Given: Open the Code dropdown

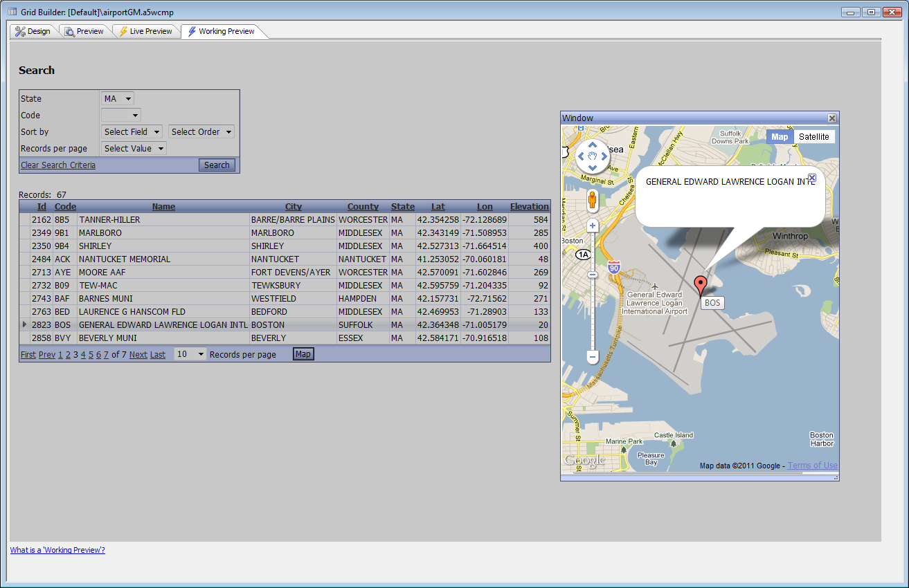Looking at the screenshot, I should point(121,115).
